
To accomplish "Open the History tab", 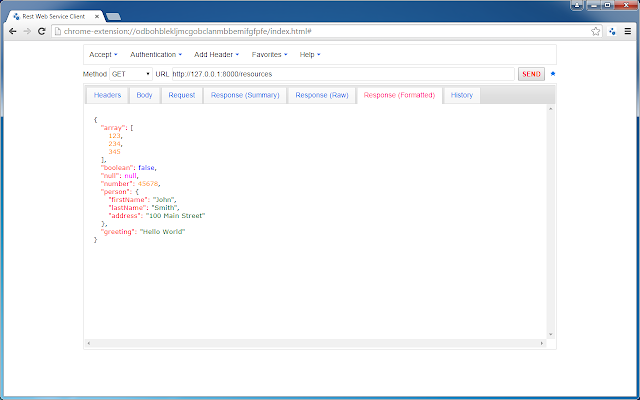I will coord(462,95).
